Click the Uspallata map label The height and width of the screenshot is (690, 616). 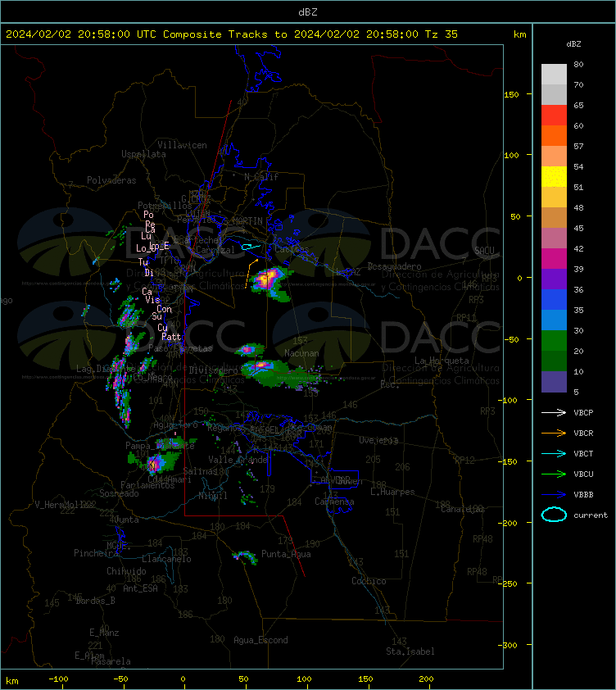tap(143, 154)
